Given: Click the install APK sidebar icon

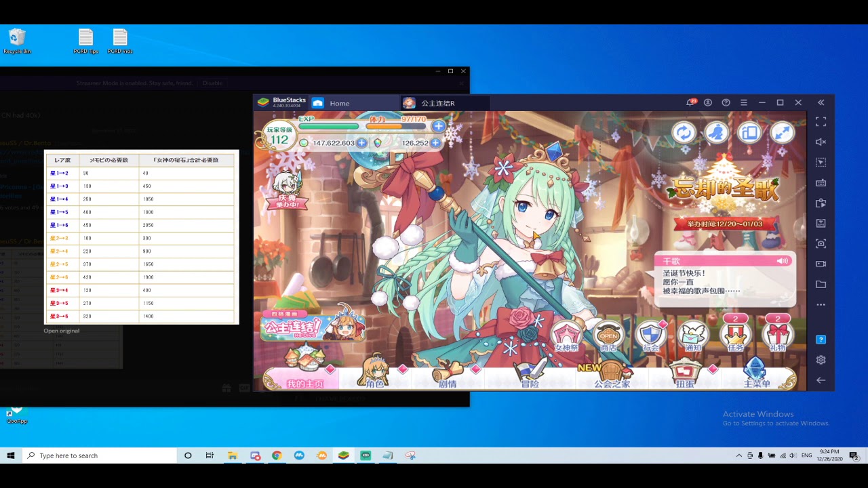Looking at the screenshot, I should (821, 223).
